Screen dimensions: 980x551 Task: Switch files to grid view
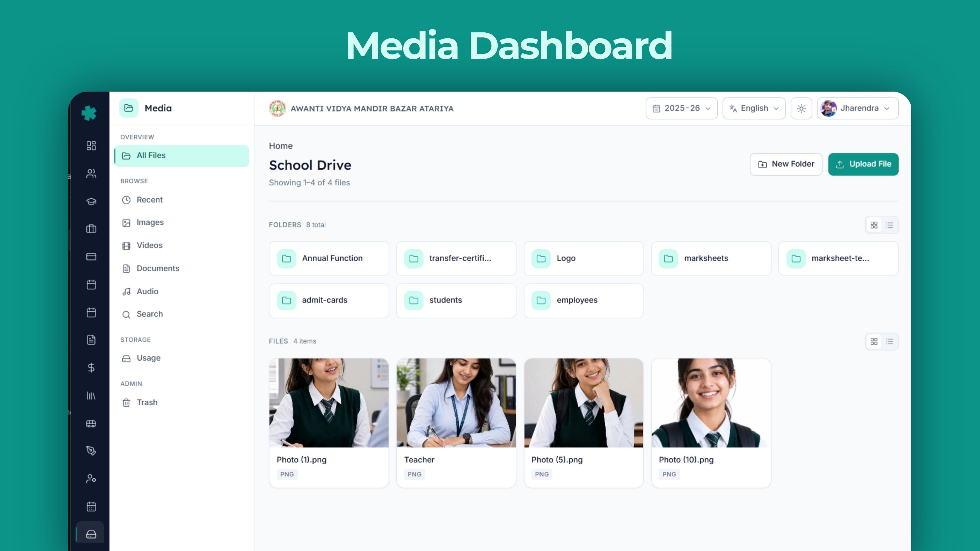(x=874, y=342)
